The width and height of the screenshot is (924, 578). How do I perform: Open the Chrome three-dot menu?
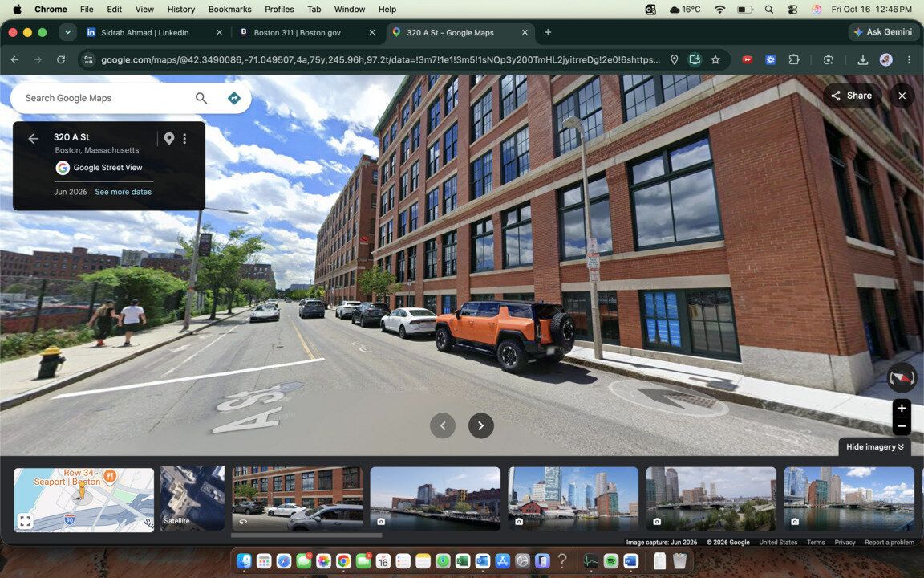[x=910, y=59]
